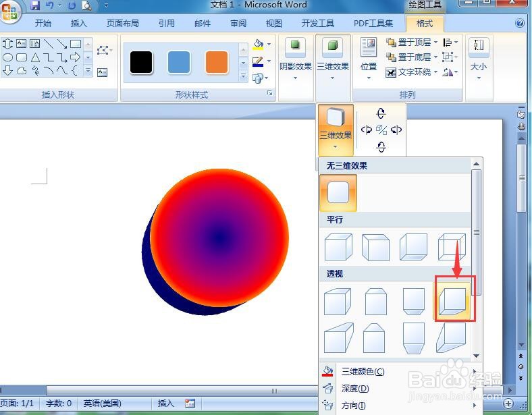This screenshot has width=532, height=415.
Task: Undo the last action
Action: click(x=49, y=5)
